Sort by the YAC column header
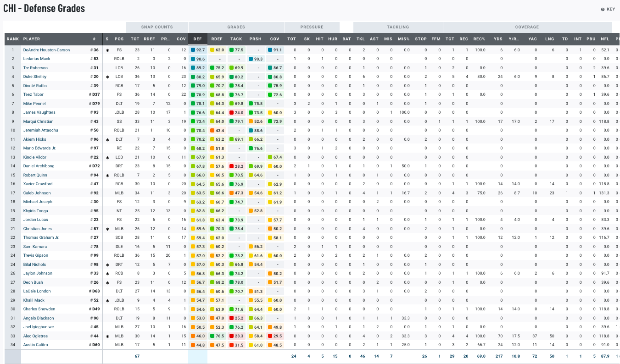 point(533,39)
